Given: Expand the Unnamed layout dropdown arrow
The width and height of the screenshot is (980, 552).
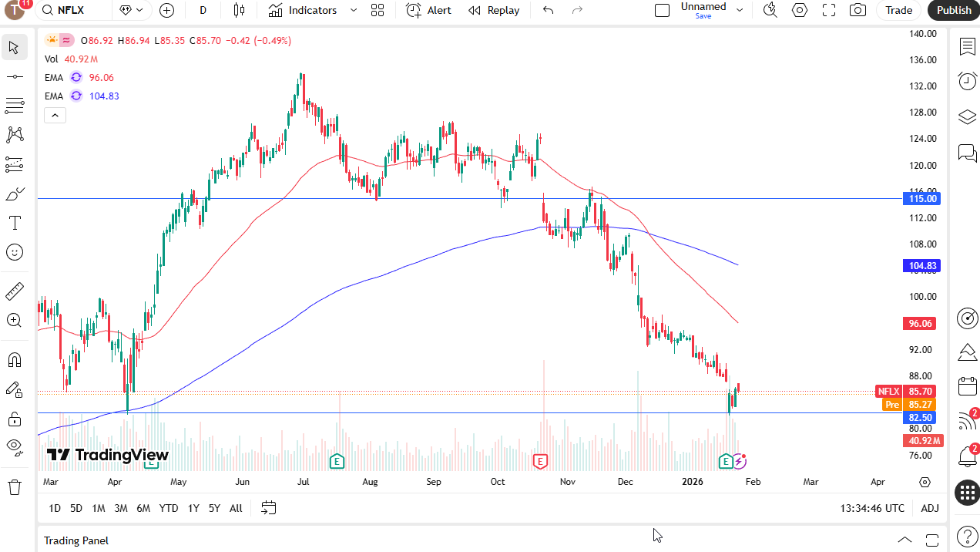Looking at the screenshot, I should click(740, 10).
